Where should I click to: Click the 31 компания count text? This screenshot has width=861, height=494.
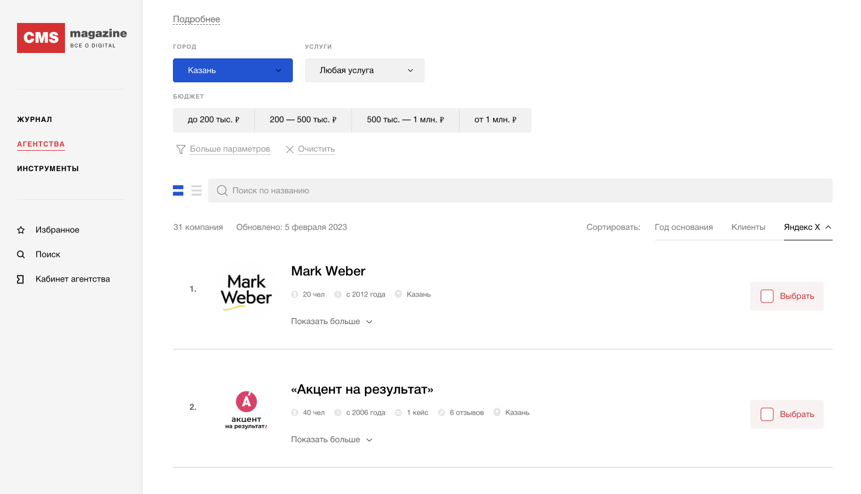pyautogui.click(x=198, y=227)
